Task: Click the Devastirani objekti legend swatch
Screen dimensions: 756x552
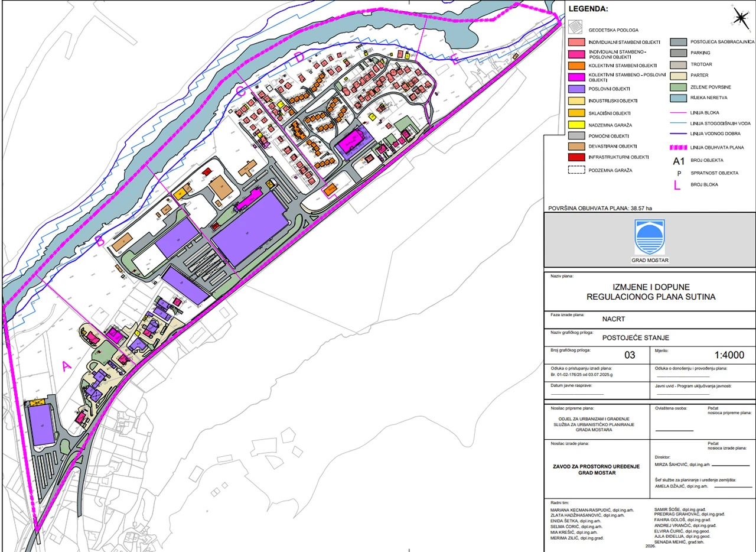Action: click(x=575, y=146)
